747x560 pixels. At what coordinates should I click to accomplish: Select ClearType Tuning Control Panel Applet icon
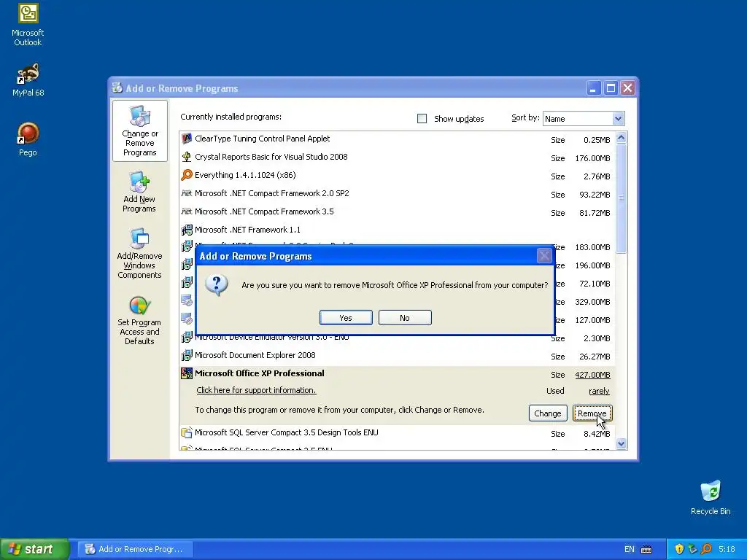tap(187, 139)
